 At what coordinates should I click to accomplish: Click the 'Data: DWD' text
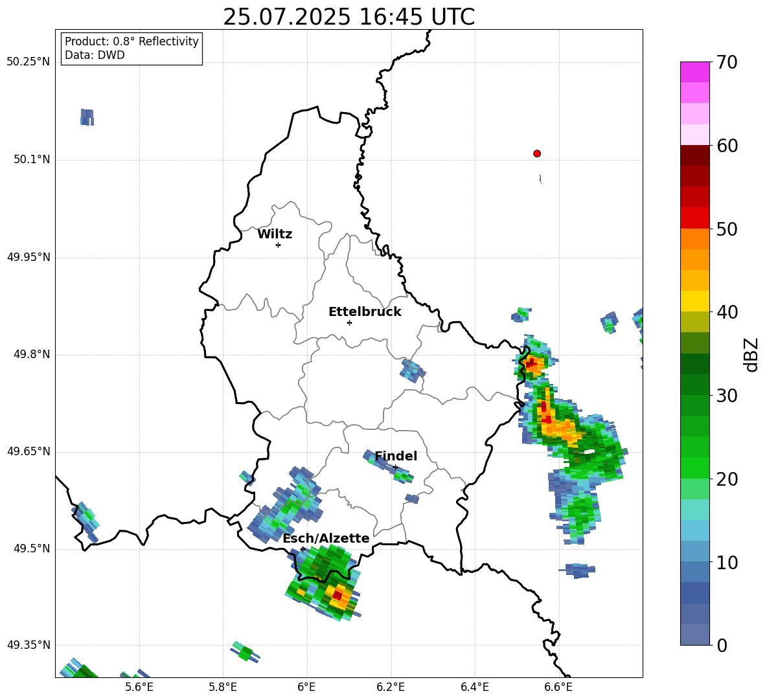tap(95, 55)
